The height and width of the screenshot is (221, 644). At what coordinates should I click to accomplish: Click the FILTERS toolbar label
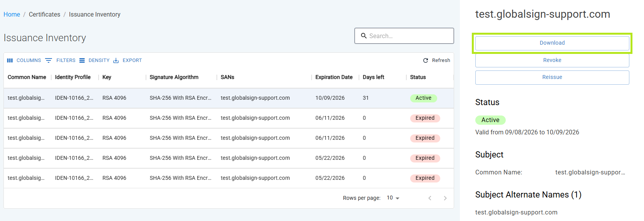(66, 60)
